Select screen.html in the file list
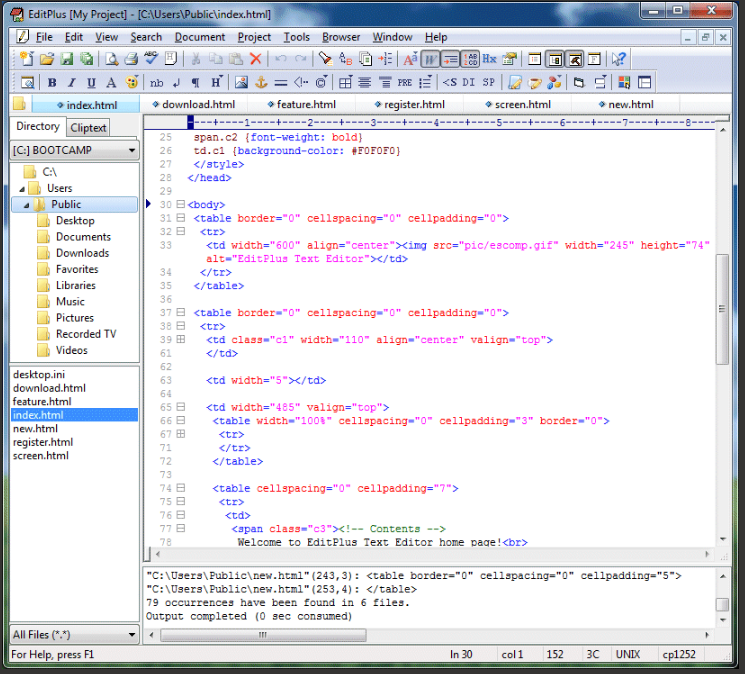Screen dimensions: 745x674 pyautogui.click(x=40, y=456)
